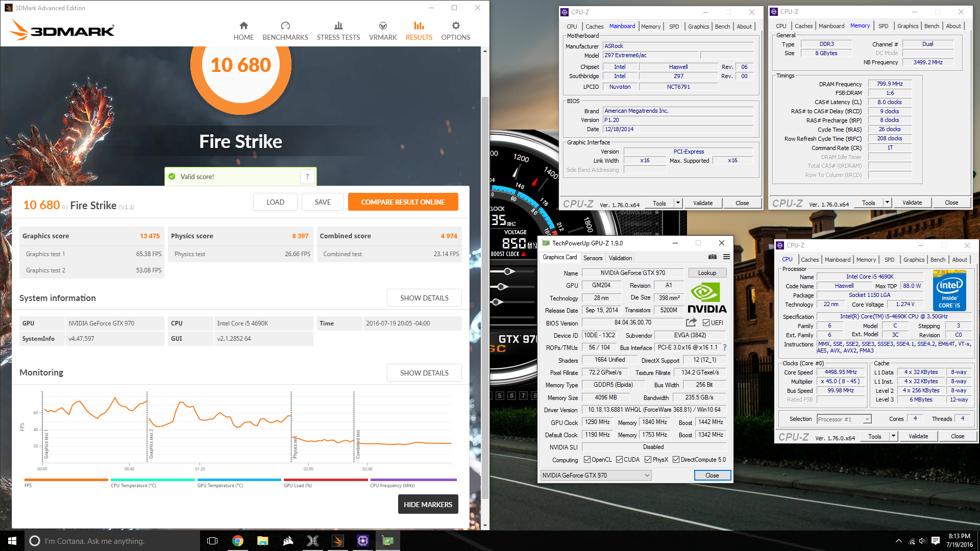The image size is (980, 551).
Task: Click the bottom slider knob in Precision X
Action: tap(497, 302)
